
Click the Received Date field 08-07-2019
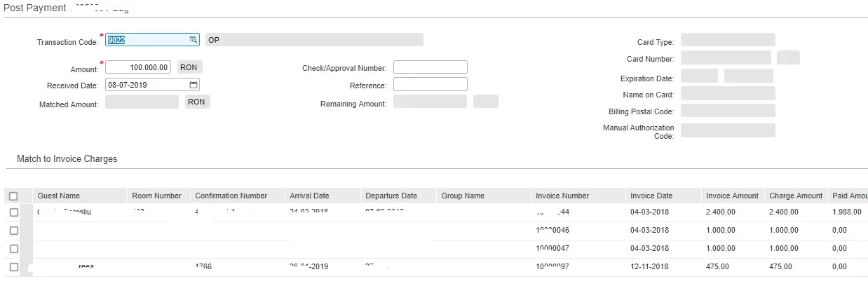click(152, 85)
